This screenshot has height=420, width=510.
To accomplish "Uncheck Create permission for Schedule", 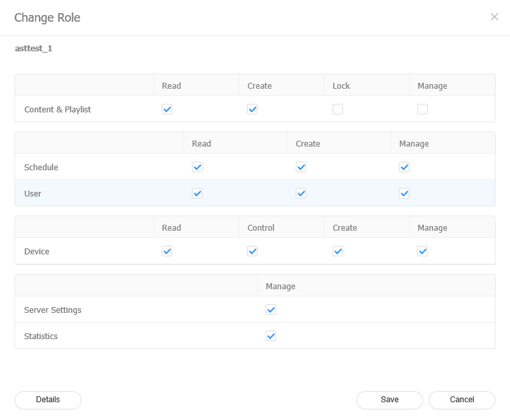I will (x=301, y=168).
